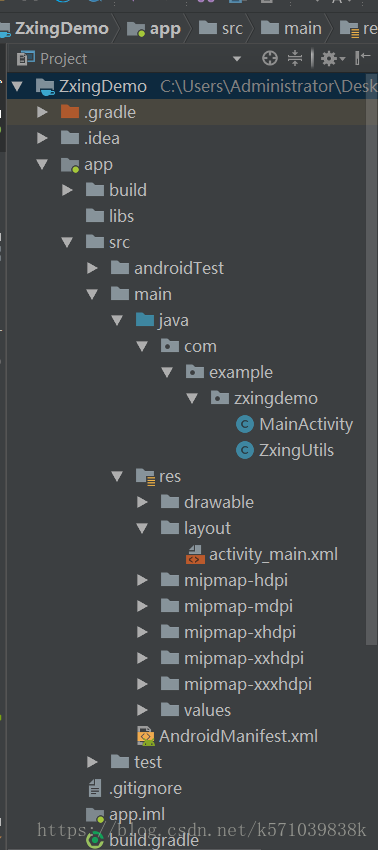378x850 pixels.
Task: Expand the .idea folder
Action: 42,138
